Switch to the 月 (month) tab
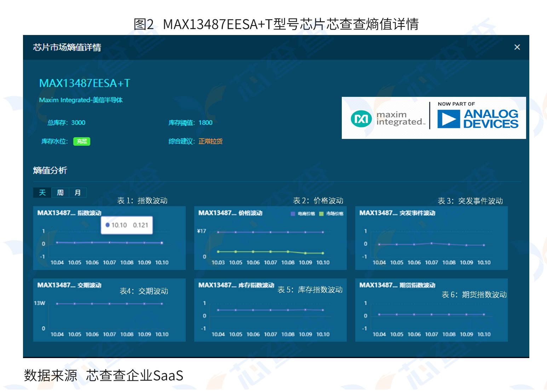 point(78,193)
